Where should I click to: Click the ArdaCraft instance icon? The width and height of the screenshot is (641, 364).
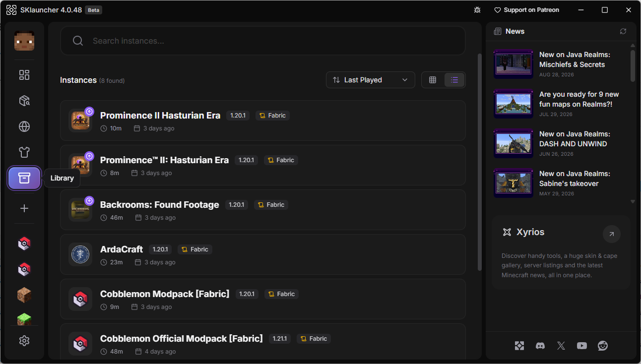click(80, 254)
